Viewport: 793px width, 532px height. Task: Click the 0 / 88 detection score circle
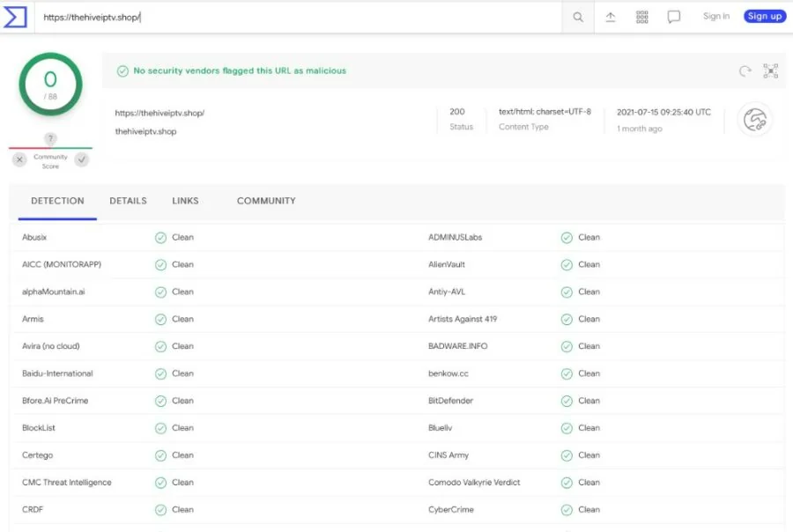[x=50, y=85]
